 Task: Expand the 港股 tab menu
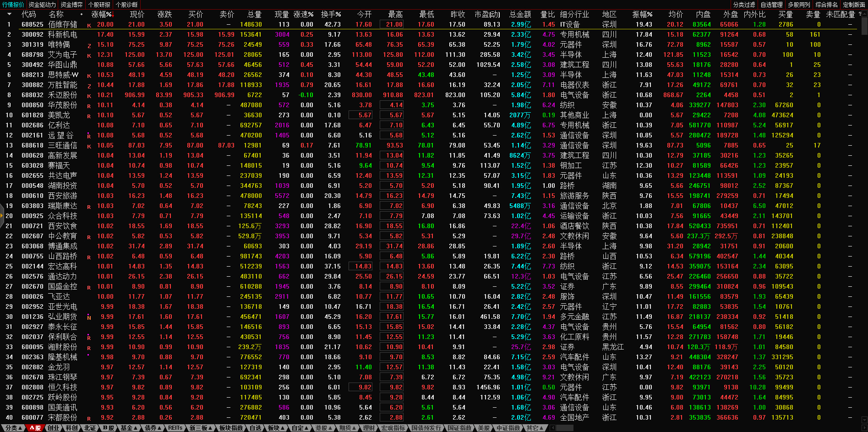pyautogui.click(x=323, y=428)
